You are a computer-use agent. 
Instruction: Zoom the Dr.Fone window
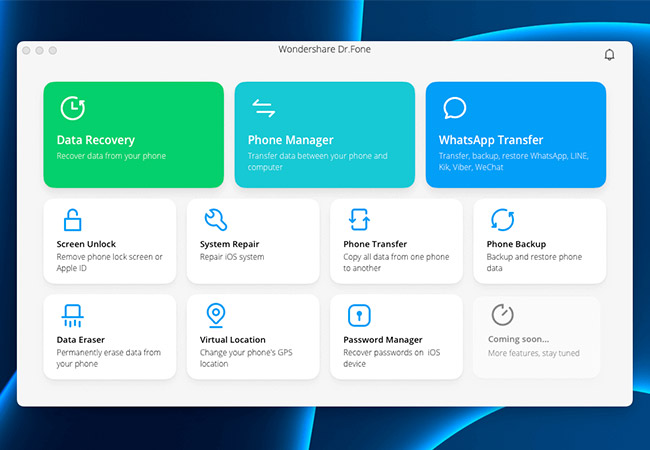coord(53,51)
